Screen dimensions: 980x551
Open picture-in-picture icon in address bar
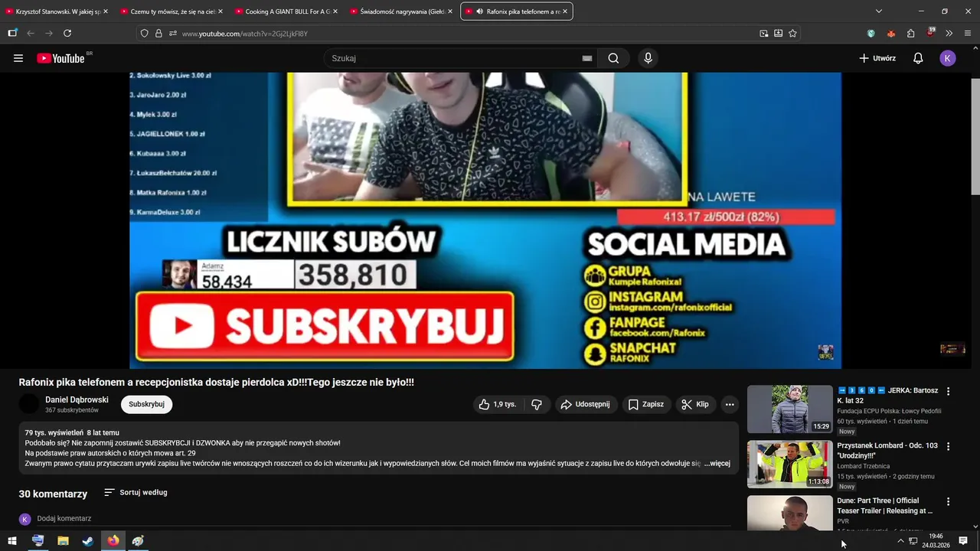click(x=764, y=34)
